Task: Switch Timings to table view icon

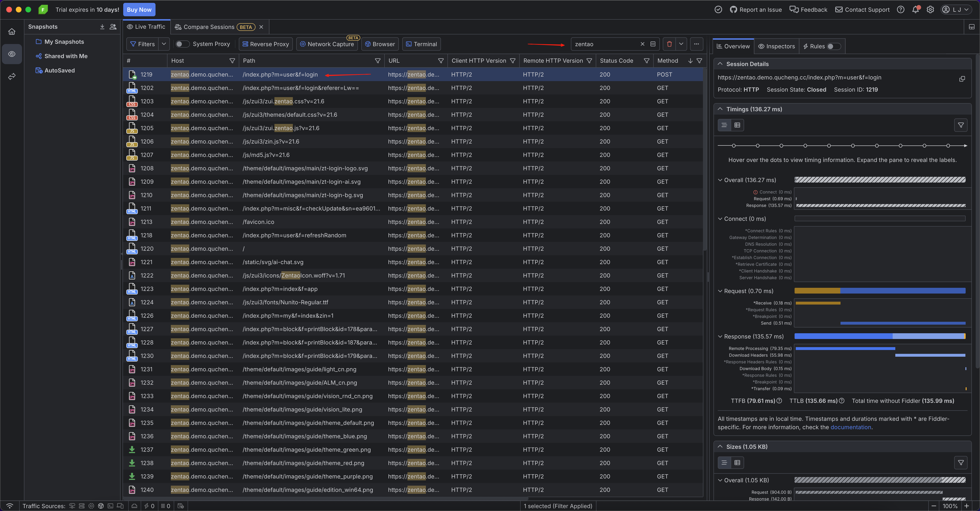Action: pyautogui.click(x=737, y=125)
